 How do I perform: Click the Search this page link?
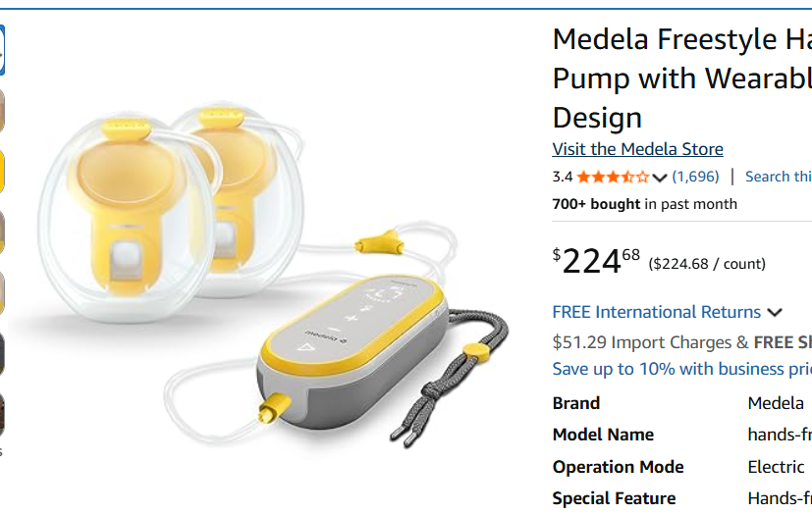click(x=779, y=177)
